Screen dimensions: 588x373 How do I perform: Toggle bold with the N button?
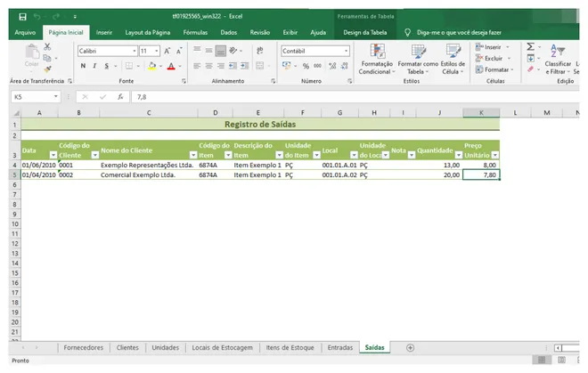pyautogui.click(x=83, y=66)
